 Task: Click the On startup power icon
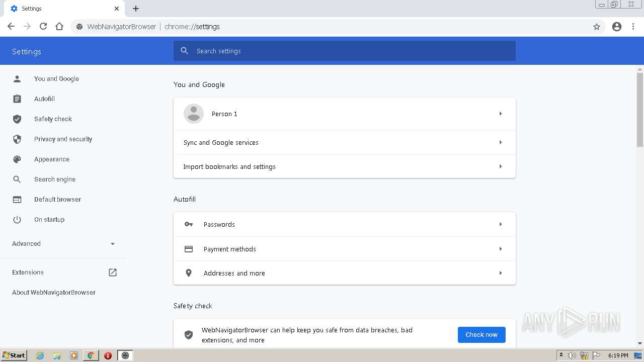click(x=17, y=220)
